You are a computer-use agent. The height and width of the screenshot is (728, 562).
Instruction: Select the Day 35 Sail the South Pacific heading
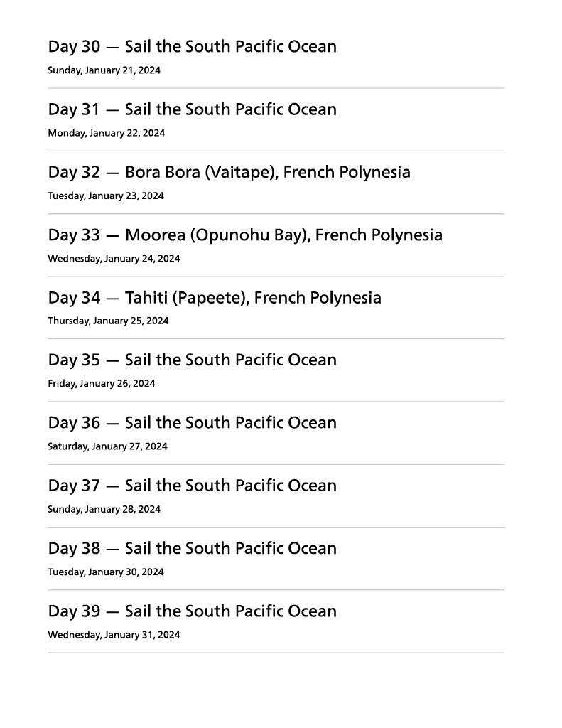192,360
